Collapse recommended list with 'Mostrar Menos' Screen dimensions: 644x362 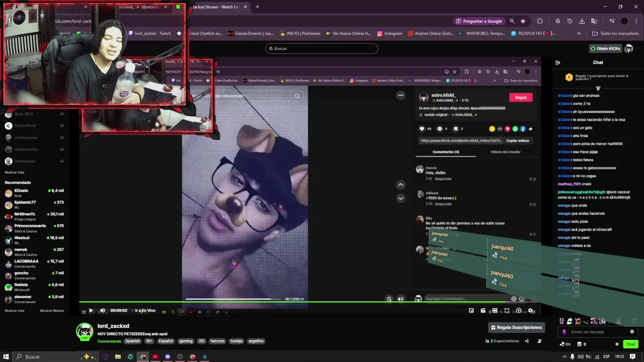click(x=52, y=311)
